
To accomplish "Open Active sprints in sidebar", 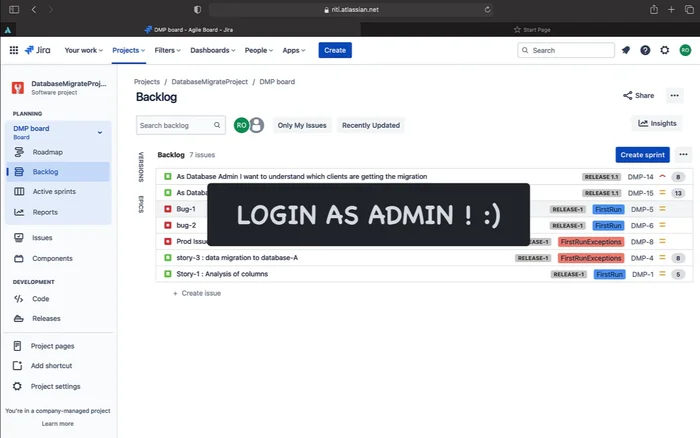I will click(x=53, y=191).
